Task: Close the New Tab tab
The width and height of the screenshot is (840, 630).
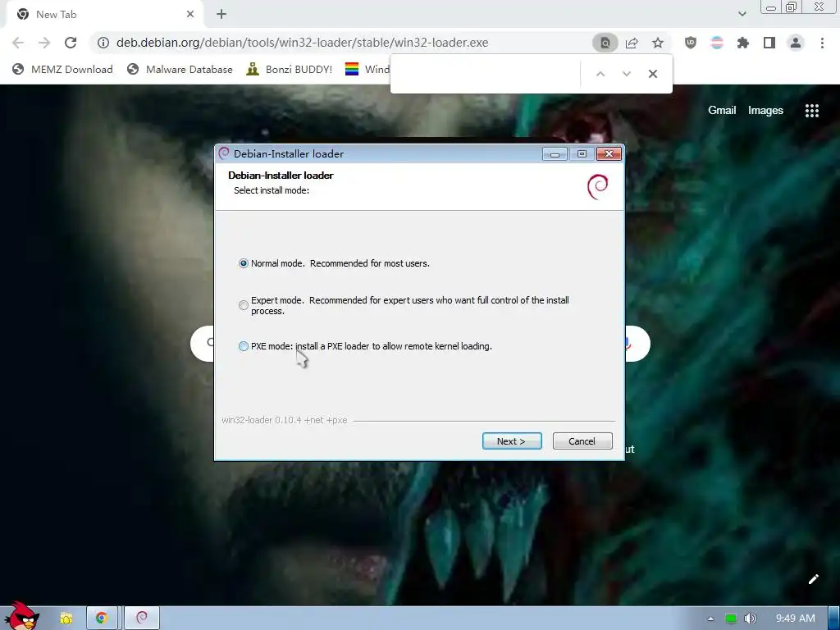Action: (190, 15)
